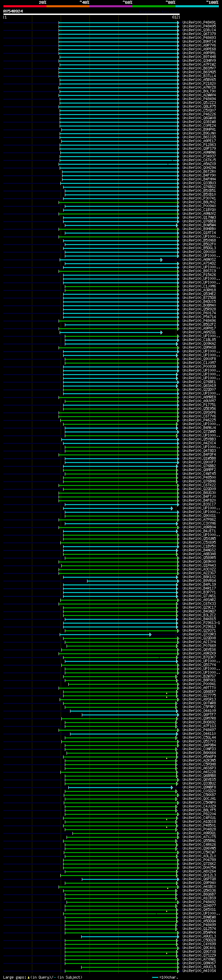Select the UniRef100_Q1W5B8 label
222x980 pixels.
(x=199, y=459)
